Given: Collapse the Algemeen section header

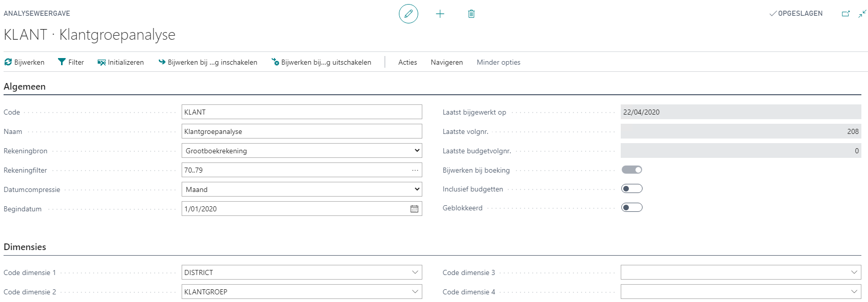Looking at the screenshot, I should click(x=24, y=87).
